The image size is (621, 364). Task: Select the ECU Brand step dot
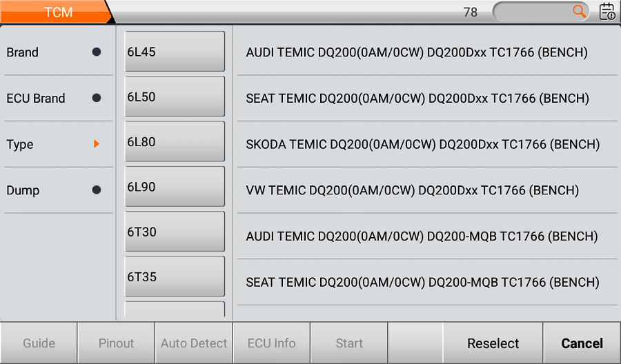tap(97, 98)
